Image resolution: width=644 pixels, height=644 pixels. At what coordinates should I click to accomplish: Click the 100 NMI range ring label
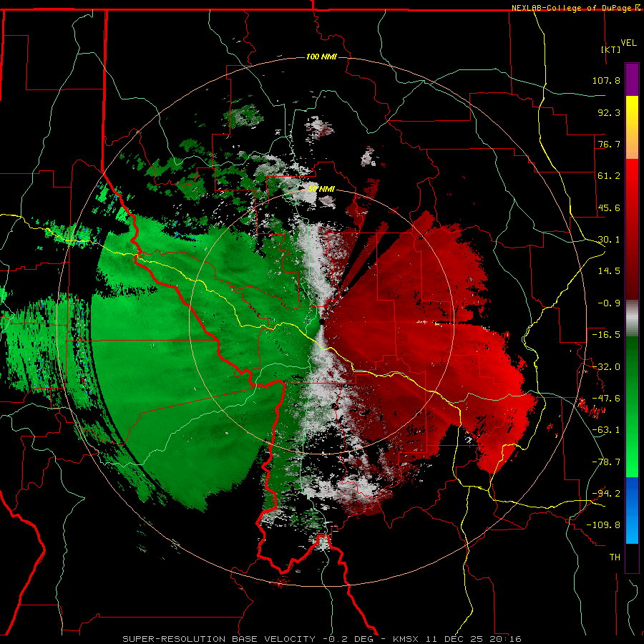click(x=321, y=57)
